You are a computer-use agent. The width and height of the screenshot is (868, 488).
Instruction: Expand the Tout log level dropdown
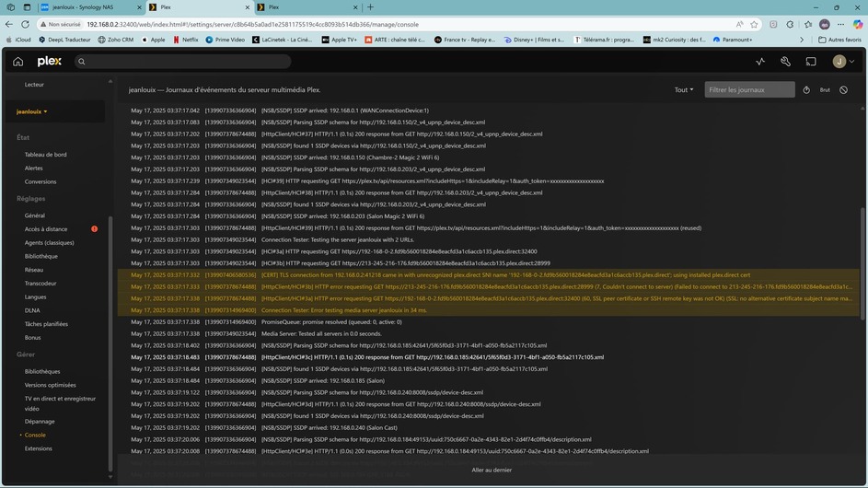[x=684, y=89]
